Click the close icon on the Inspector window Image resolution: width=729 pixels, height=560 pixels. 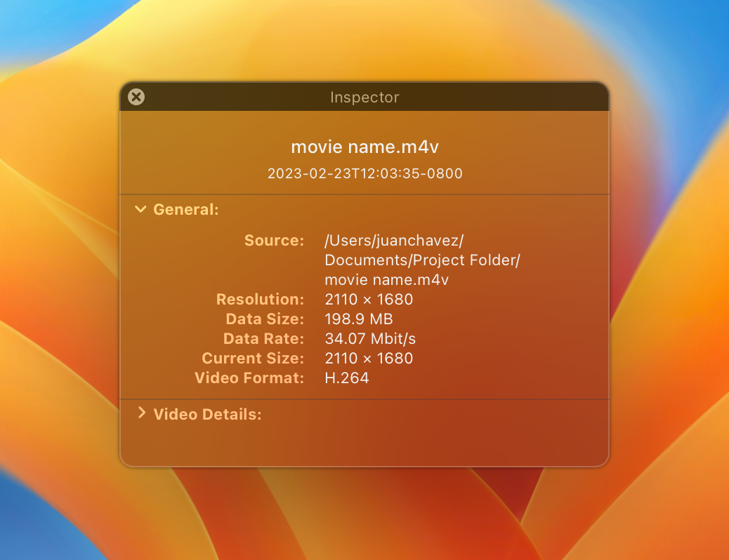[136, 97]
